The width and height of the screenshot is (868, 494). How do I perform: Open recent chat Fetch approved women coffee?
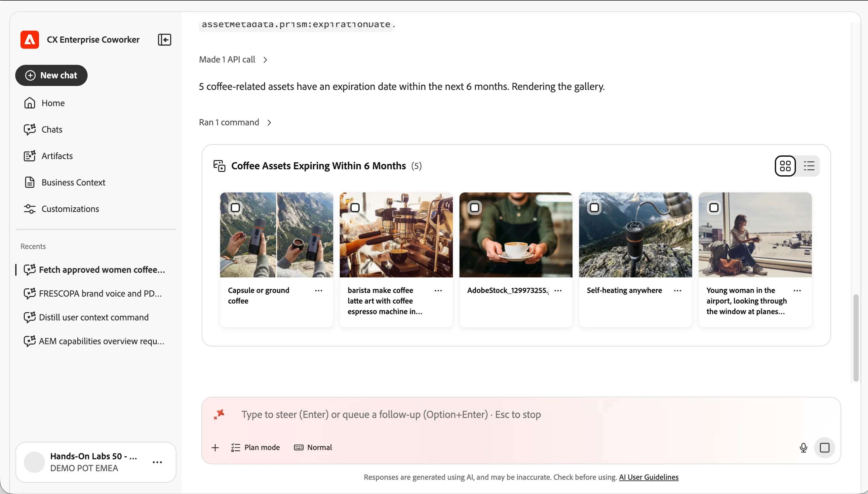pos(96,270)
